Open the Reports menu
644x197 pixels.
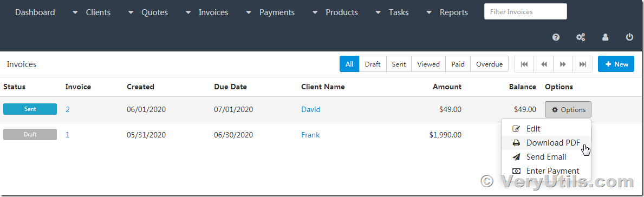[x=454, y=12]
